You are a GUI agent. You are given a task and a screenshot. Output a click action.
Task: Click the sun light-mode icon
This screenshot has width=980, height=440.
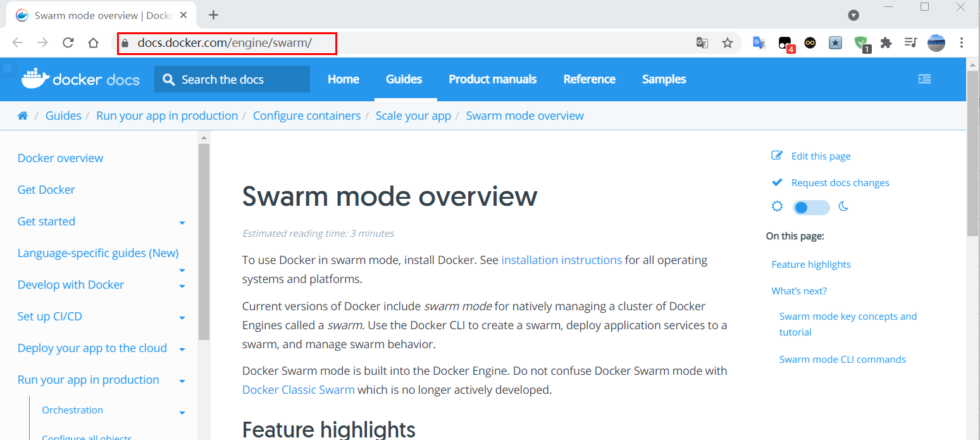(x=777, y=206)
